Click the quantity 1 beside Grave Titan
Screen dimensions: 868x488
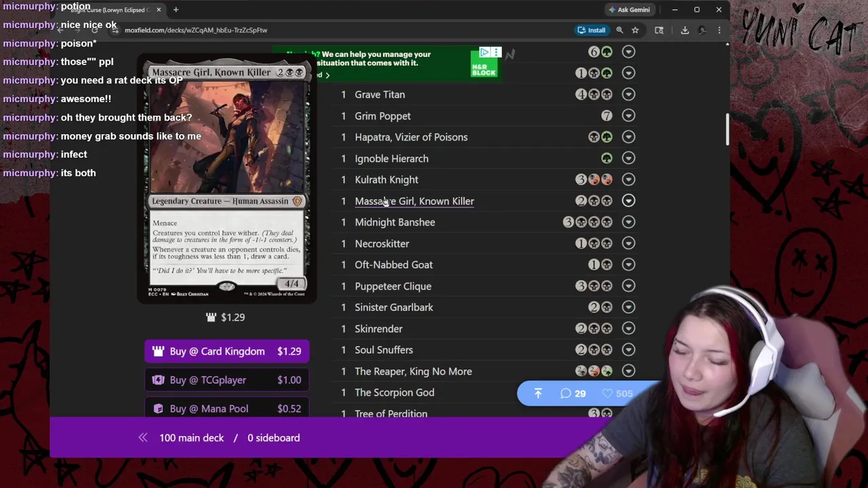(x=343, y=95)
